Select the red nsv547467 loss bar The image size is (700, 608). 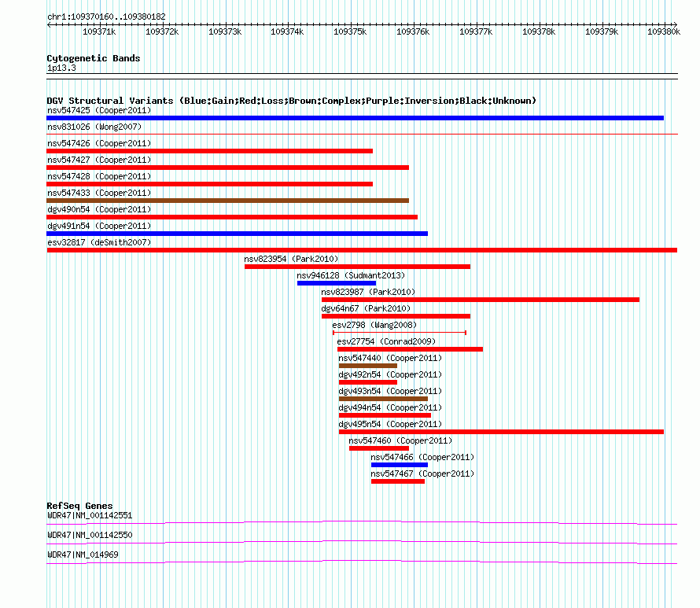(398, 481)
